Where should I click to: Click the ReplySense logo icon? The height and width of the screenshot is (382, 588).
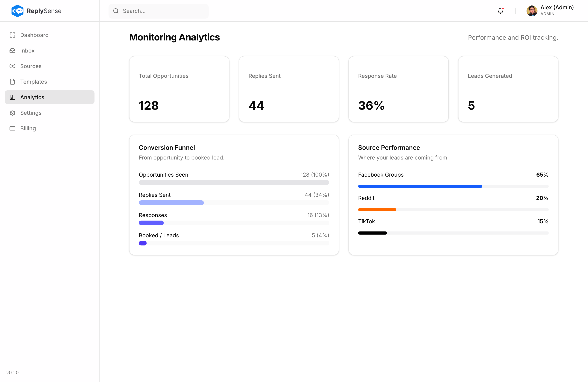click(x=17, y=11)
